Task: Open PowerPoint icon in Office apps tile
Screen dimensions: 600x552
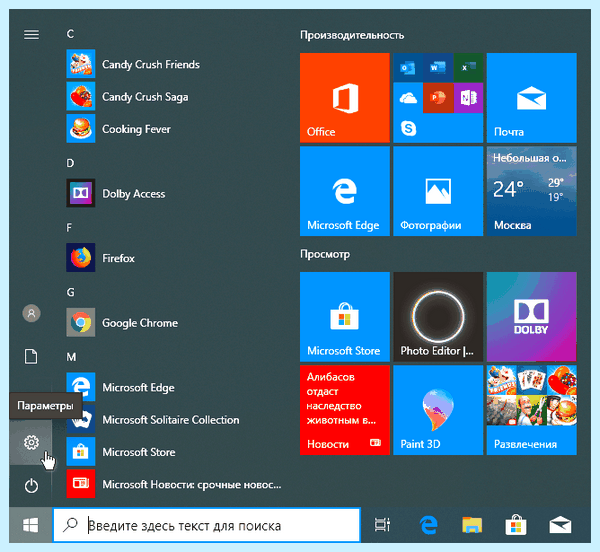Action: 438,98
